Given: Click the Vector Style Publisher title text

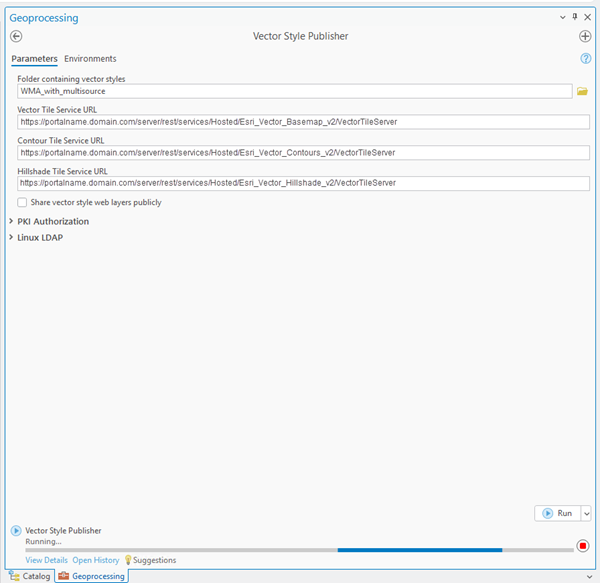Looking at the screenshot, I should (x=300, y=36).
